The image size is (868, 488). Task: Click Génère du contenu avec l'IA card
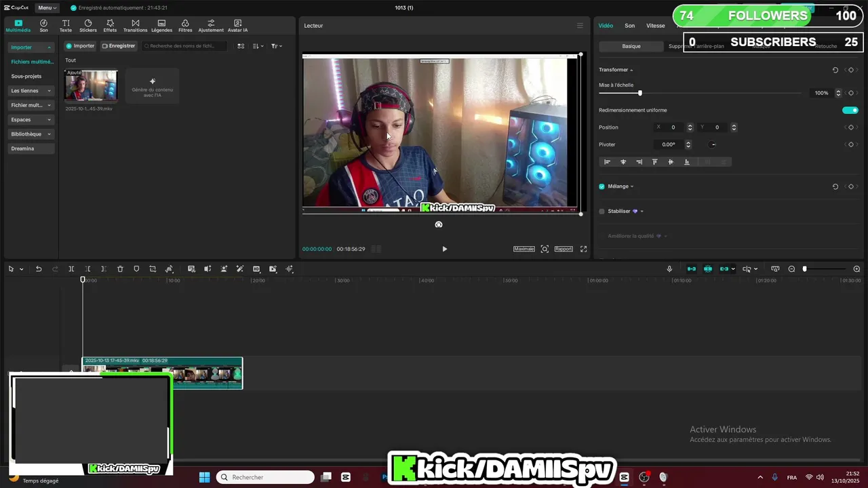click(x=153, y=85)
